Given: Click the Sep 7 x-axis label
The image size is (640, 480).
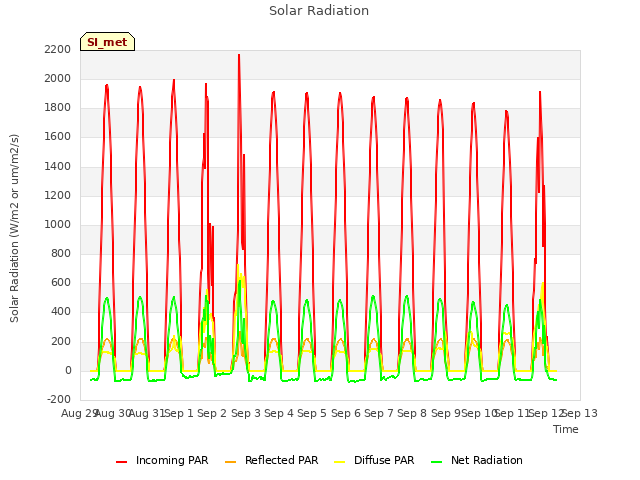Looking at the screenshot, I should pyautogui.click(x=379, y=413).
